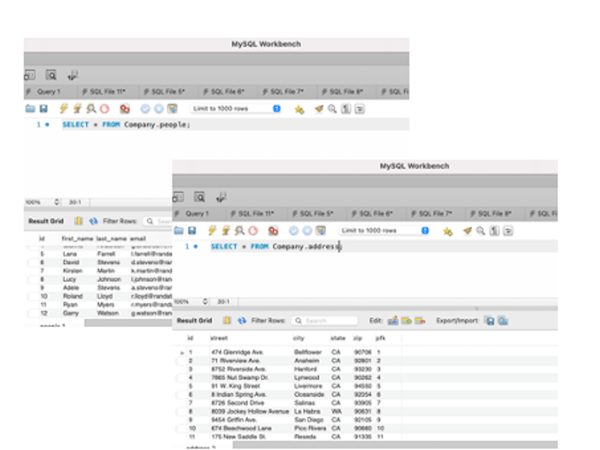Toggle word wrap in address window
This screenshot has height=450, width=600.
tap(508, 231)
